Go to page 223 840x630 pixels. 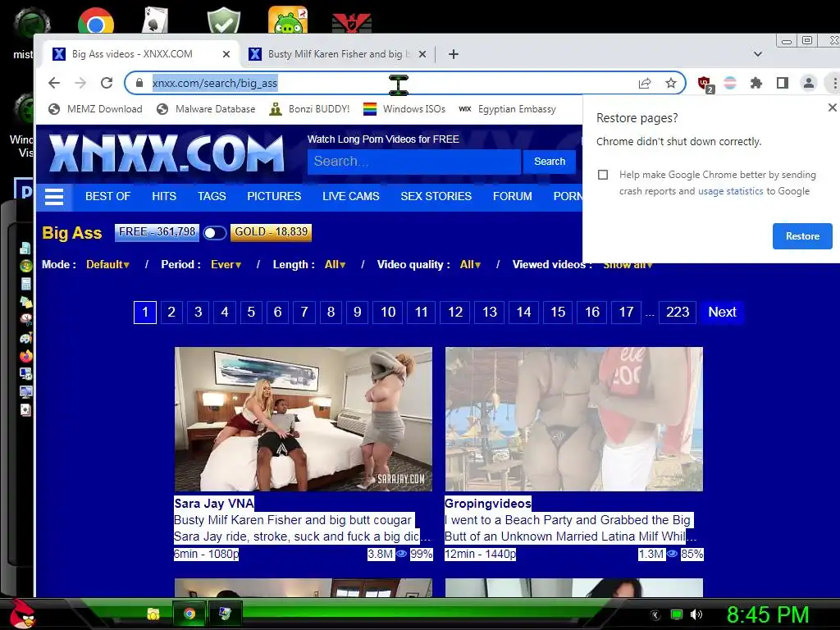(677, 313)
